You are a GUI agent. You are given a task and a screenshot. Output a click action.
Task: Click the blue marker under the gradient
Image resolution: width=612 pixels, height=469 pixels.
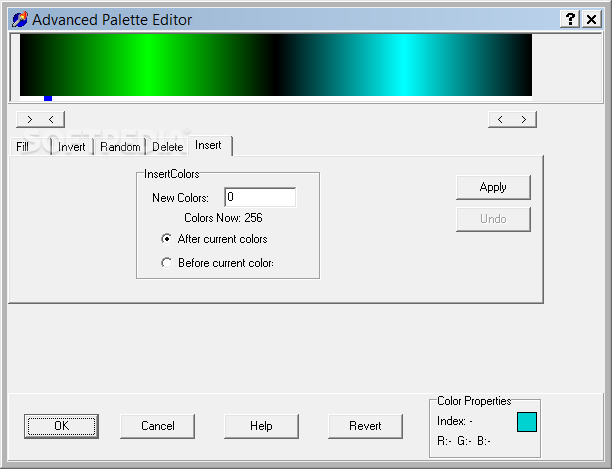pos(48,98)
